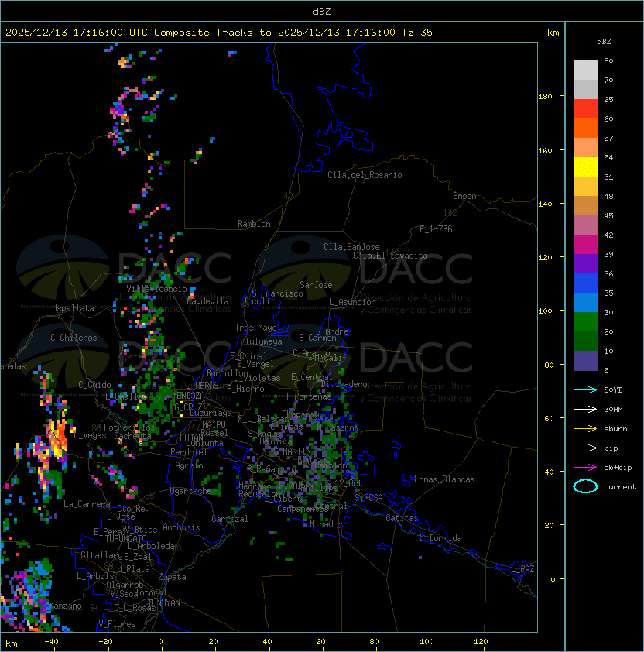
Task: Click the 'dBZ' title at the top
Action: pos(322,12)
